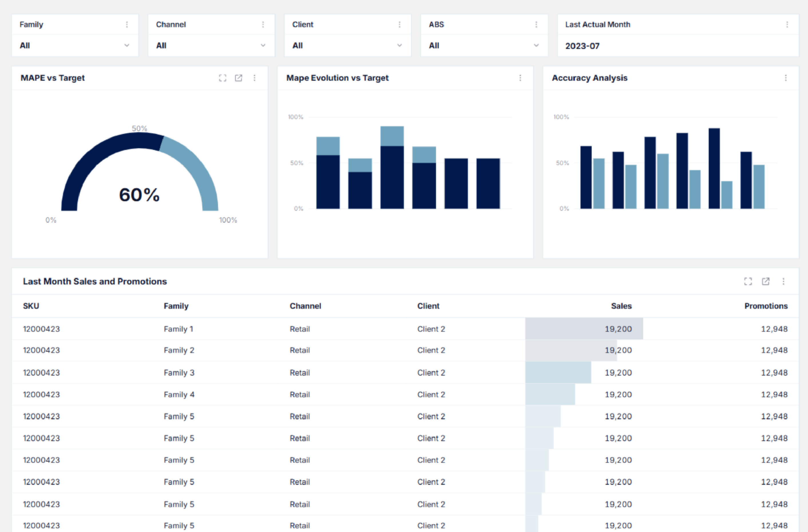Open the Family filter options menu
Viewport: 808px width, 532px height.
(x=127, y=24)
